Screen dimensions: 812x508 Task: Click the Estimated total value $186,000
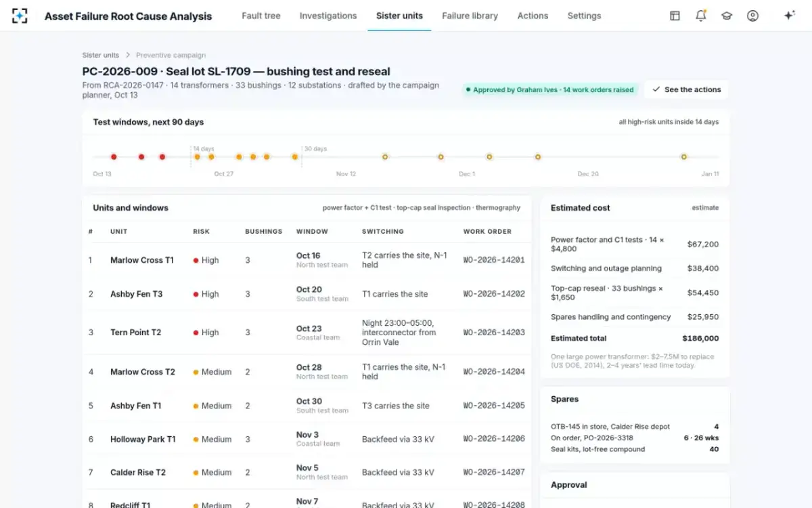point(700,338)
